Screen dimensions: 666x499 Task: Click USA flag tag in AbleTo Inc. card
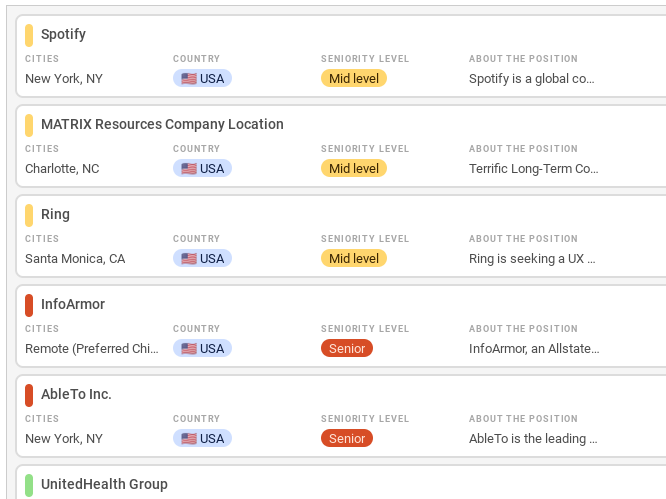(x=202, y=439)
